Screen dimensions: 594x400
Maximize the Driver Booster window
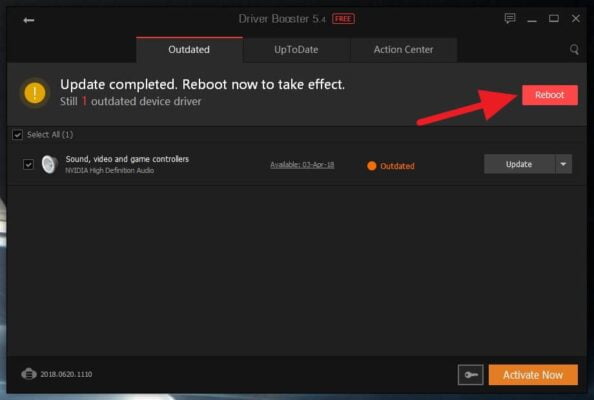554,19
